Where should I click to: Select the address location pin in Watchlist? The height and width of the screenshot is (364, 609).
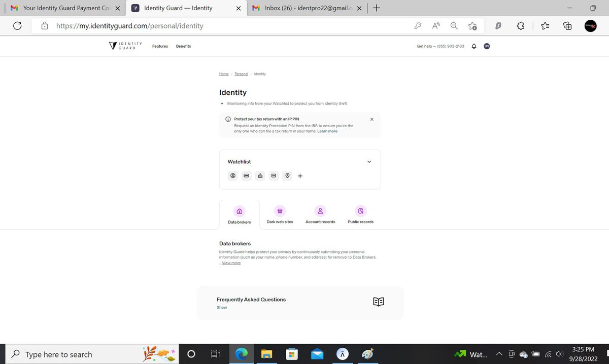(287, 175)
